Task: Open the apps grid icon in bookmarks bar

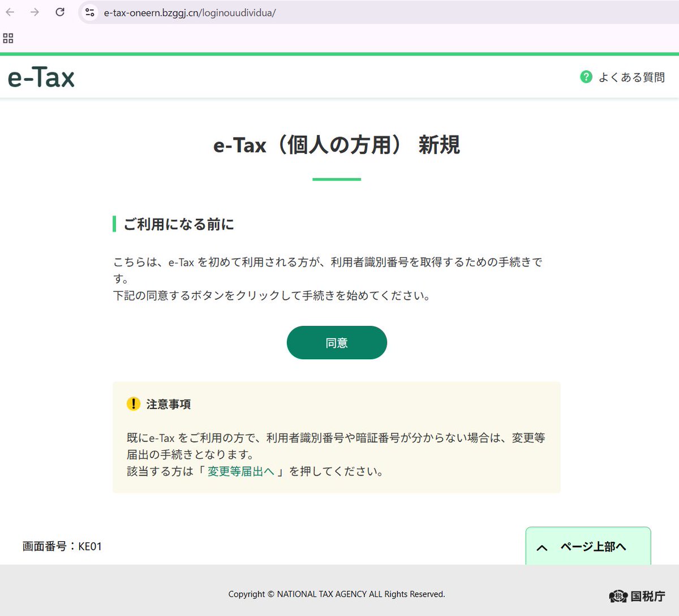Action: 8,38
